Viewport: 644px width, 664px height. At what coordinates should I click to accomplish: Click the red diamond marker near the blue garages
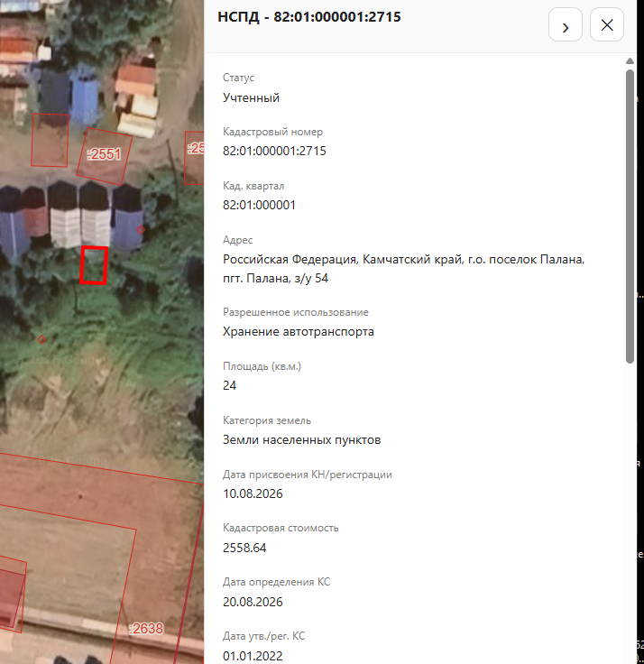(141, 229)
